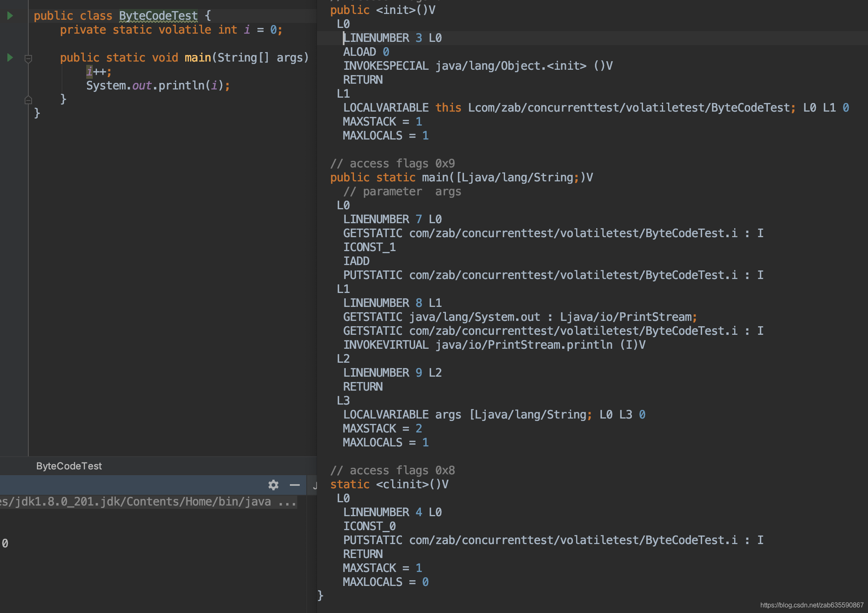
Task: Click the run arrow beside the main method
Action: pos(10,57)
